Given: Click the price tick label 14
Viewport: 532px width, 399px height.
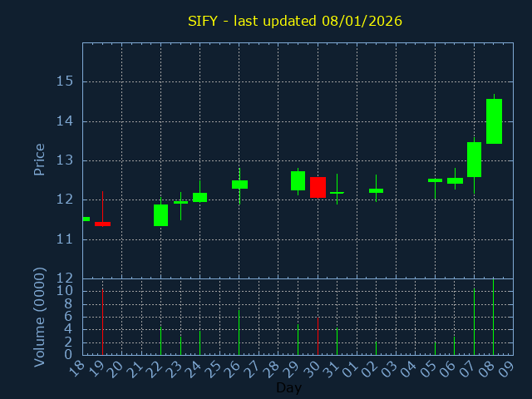Looking at the screenshot, I should pos(65,121).
